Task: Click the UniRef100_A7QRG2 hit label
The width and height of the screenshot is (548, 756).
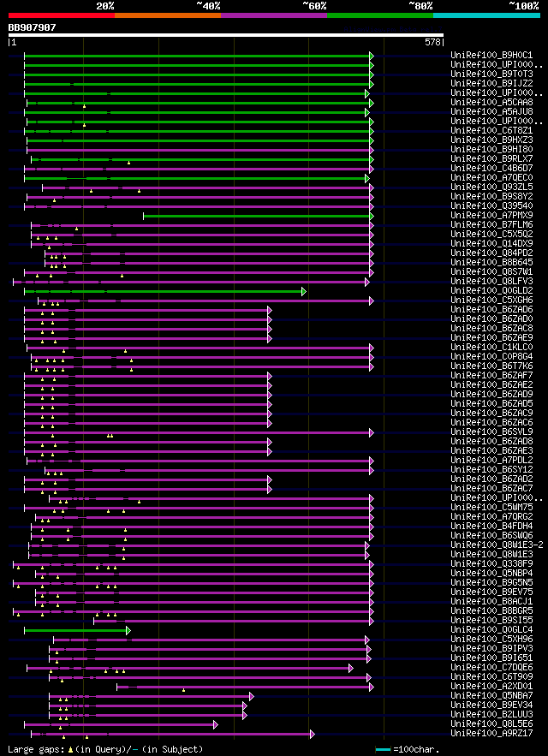Action: [491, 516]
